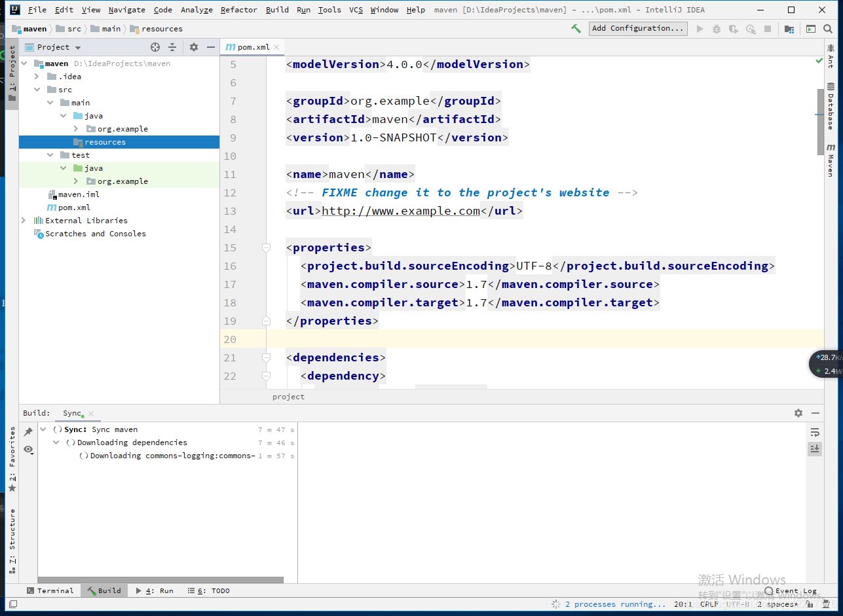The image size is (843, 616).
Task: Click the resources breadcrumb in navigation bar
Action: (157, 29)
